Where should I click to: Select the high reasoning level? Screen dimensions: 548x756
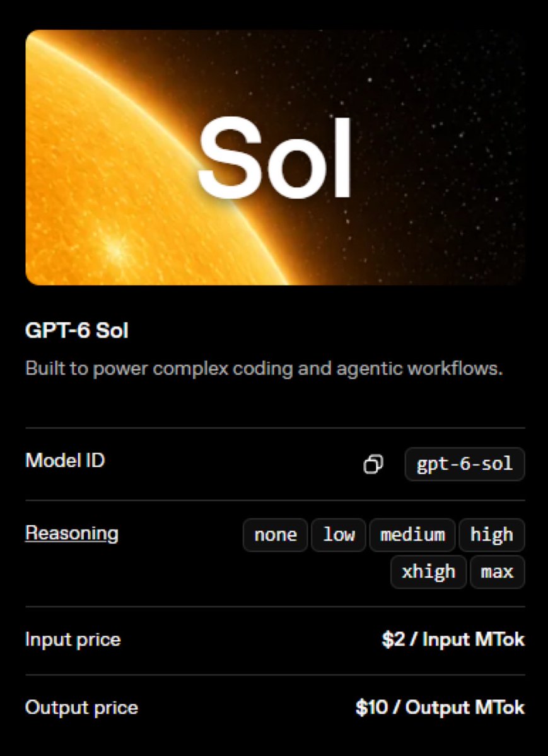tap(491, 535)
